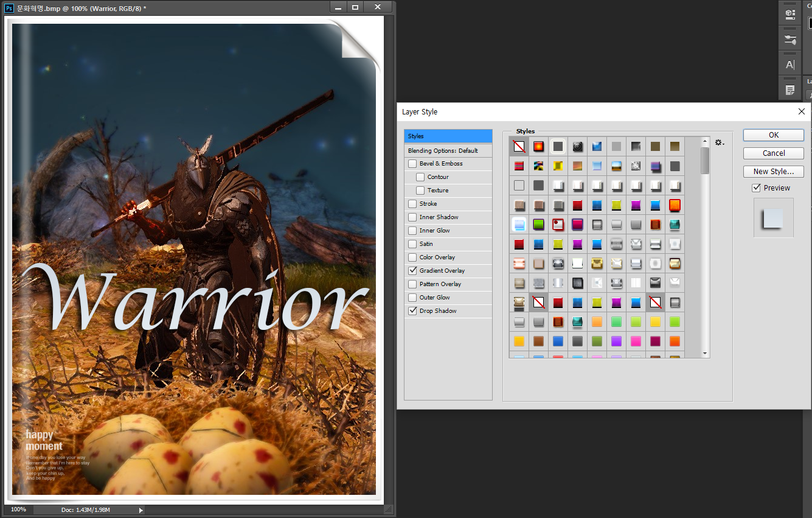This screenshot has height=518, width=812.
Task: Select the flat brown style swatch
Action: pyautogui.click(x=538, y=341)
